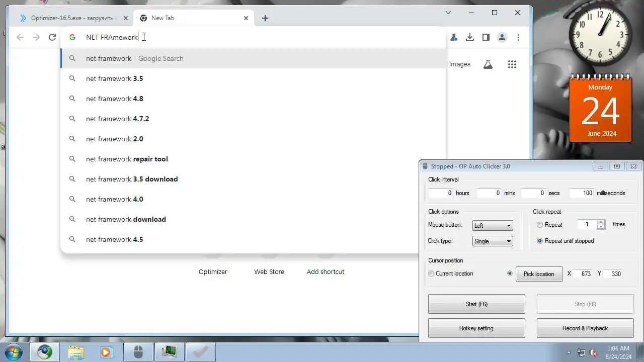
Task: Open tab search chevron in Chrome title bar
Action: coord(448,13)
